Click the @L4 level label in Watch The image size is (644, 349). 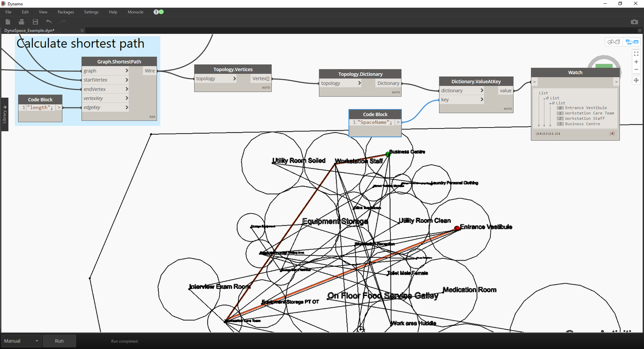click(x=539, y=133)
